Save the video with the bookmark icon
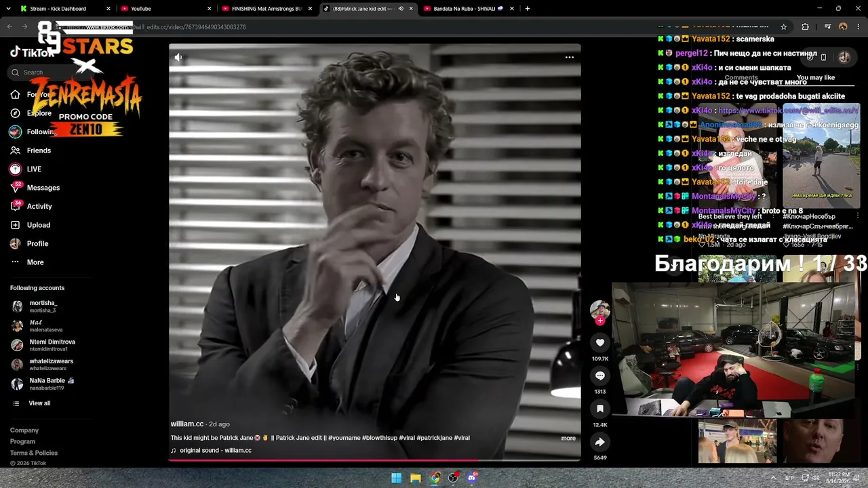 (600, 409)
